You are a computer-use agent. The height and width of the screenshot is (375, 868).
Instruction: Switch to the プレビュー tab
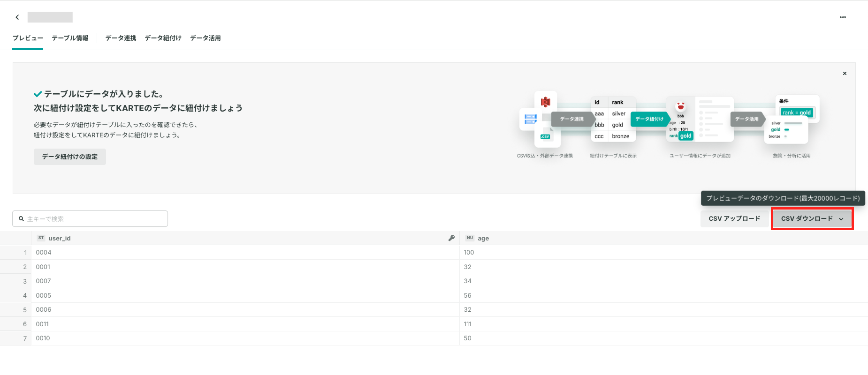point(28,38)
